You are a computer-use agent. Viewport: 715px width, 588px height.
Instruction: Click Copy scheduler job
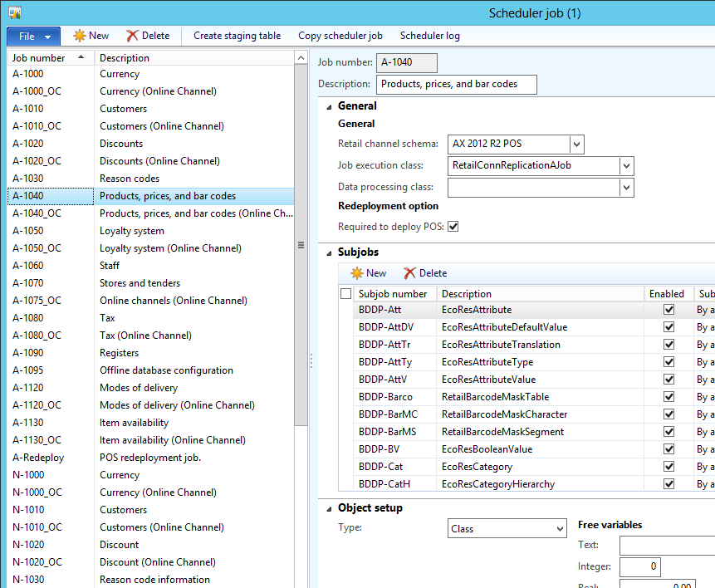[x=340, y=36]
